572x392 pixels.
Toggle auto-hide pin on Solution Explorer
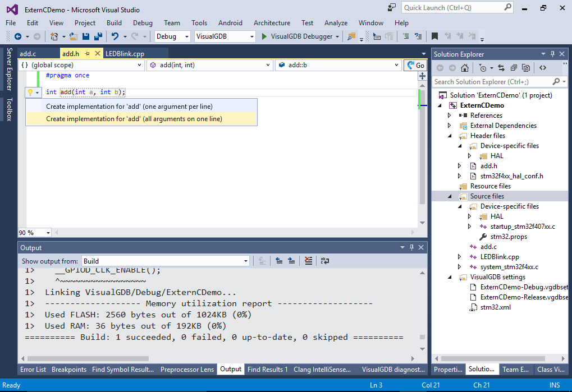pos(553,54)
